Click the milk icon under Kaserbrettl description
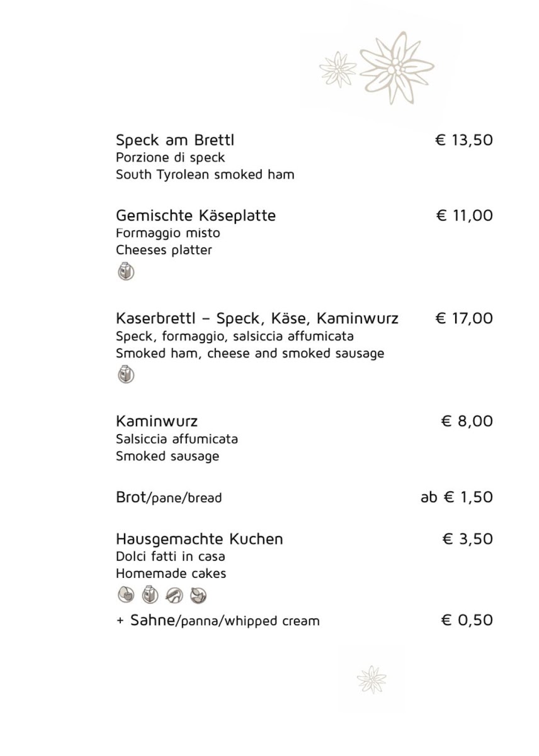The width and height of the screenshot is (539, 756). [126, 374]
